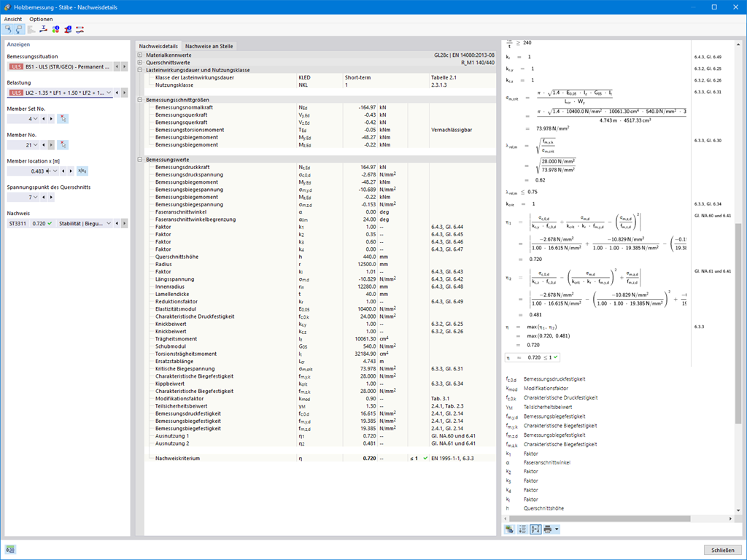Go to next Nachweis
Image resolution: width=747 pixels, height=560 pixels.
(125, 223)
